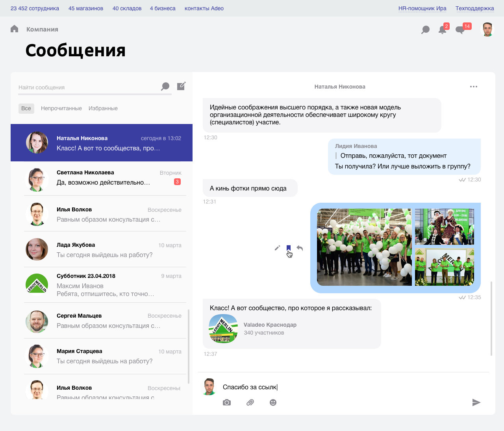The width and height of the screenshot is (504, 431).
Task: Open Техподдержка link
Action: coord(474,8)
